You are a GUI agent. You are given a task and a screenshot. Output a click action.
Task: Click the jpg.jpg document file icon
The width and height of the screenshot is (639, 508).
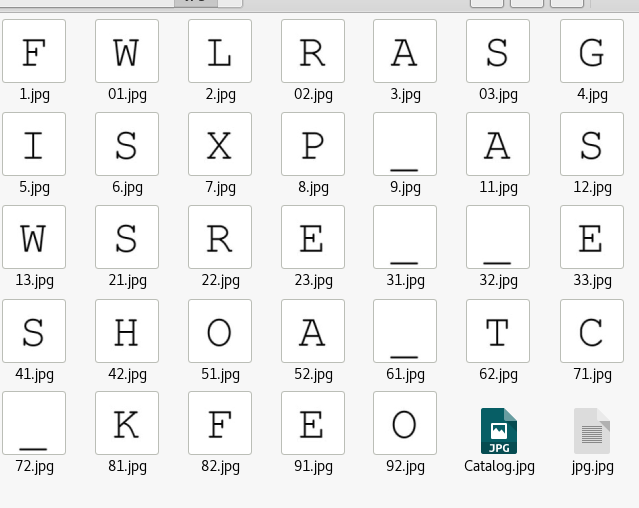click(x=592, y=431)
